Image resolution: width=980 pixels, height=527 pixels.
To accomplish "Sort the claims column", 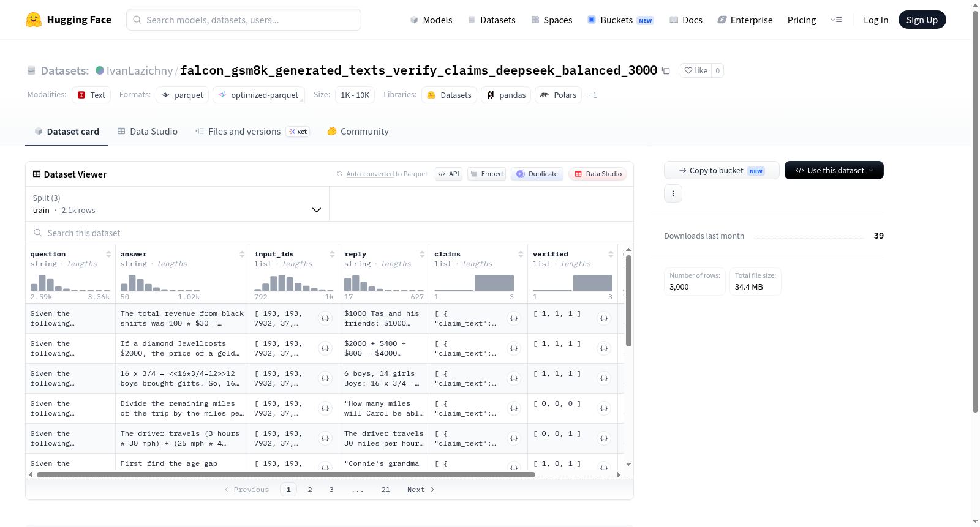I will click(521, 254).
